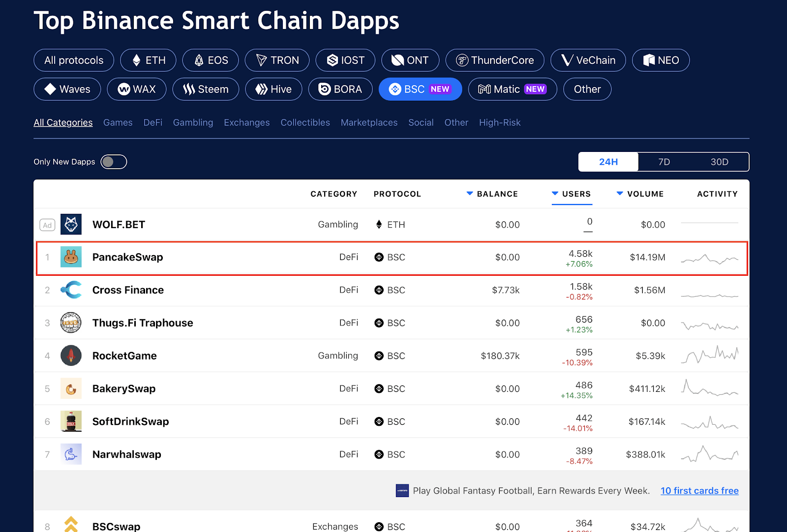Click the Narwhalswap logo icon
787x532 pixels.
pyautogui.click(x=71, y=454)
